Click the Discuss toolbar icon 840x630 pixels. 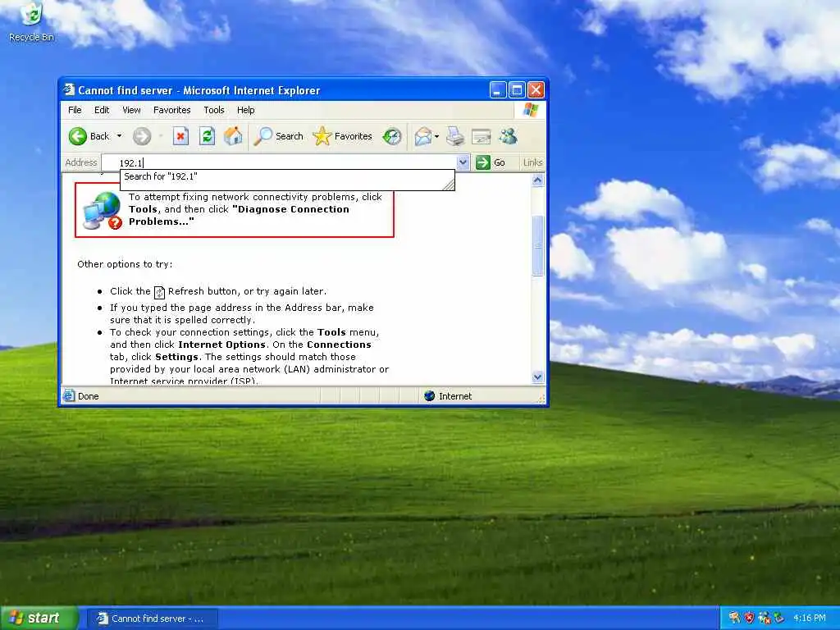(x=481, y=137)
